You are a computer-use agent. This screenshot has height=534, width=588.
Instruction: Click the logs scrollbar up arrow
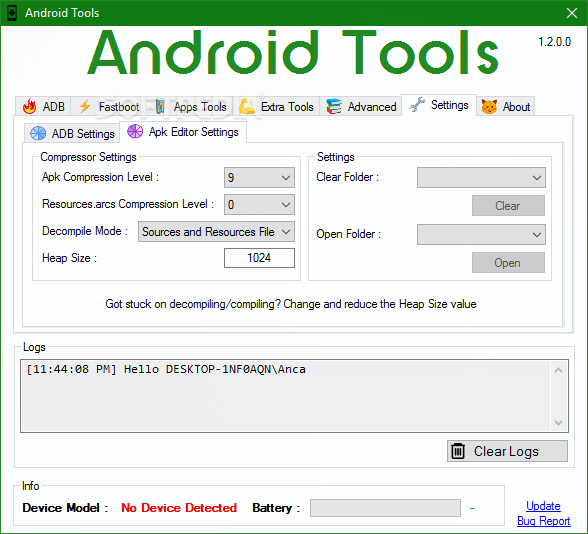click(x=558, y=370)
